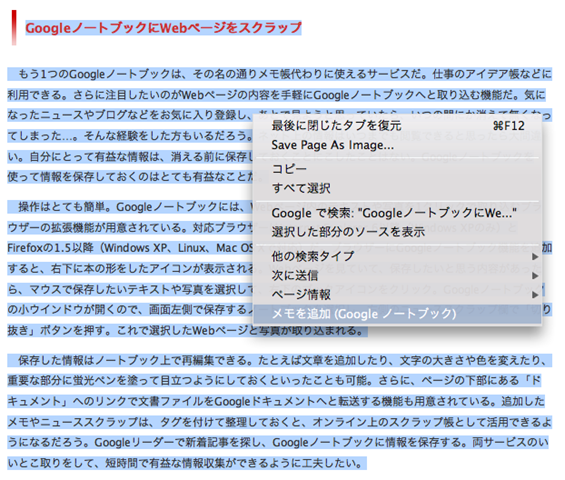
Task: Click submenu arrow beside '次に送信'
Action: [535, 276]
